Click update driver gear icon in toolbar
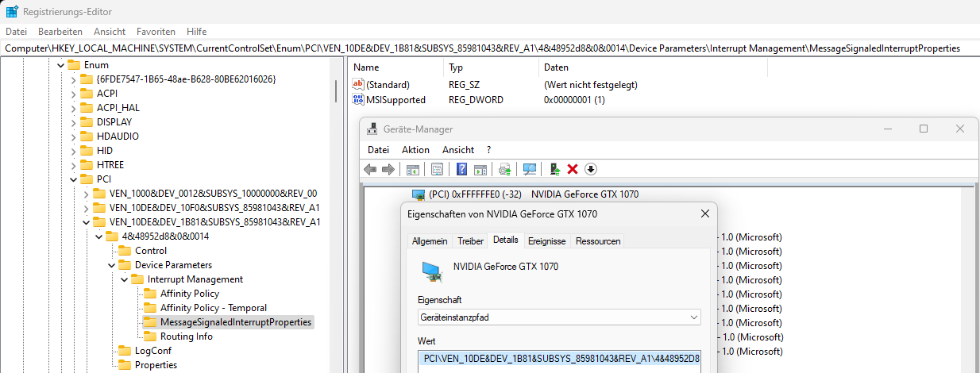The image size is (980, 373). point(504,169)
